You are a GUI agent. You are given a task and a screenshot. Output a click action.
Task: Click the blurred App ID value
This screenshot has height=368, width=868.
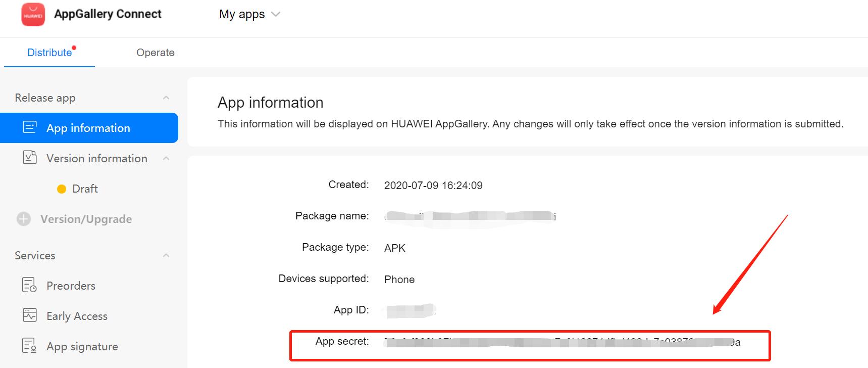point(410,311)
